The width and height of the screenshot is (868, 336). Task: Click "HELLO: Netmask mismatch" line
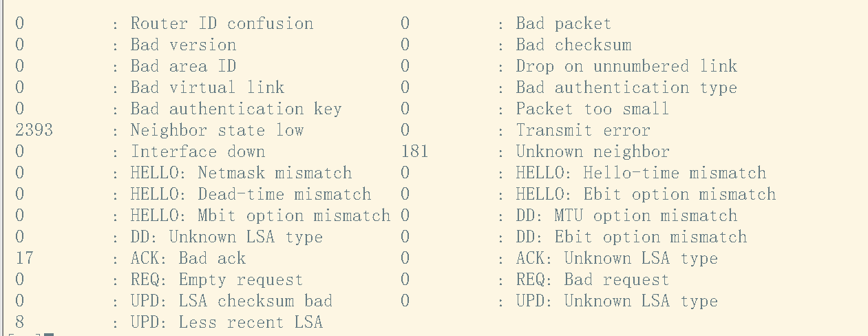(241, 173)
